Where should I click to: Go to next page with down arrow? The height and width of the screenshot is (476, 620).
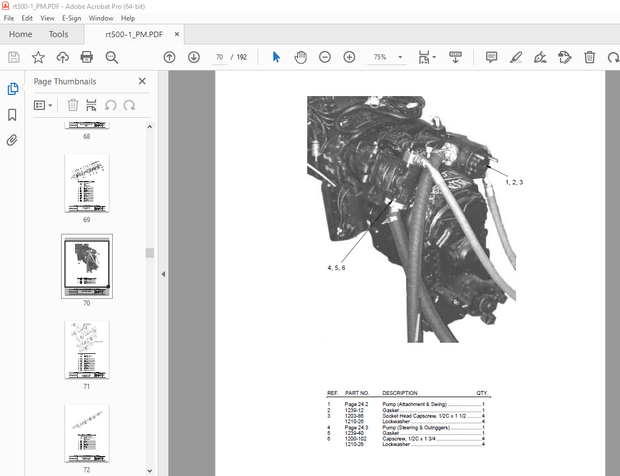point(193,57)
